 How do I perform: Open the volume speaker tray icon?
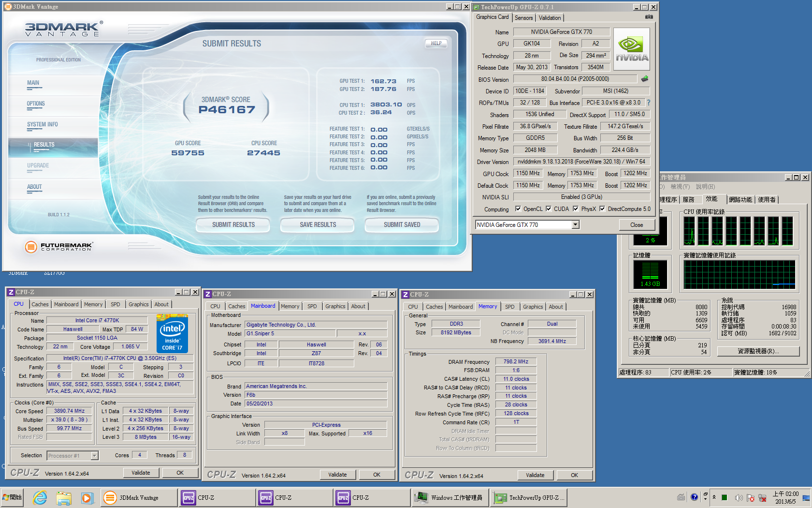coord(739,497)
